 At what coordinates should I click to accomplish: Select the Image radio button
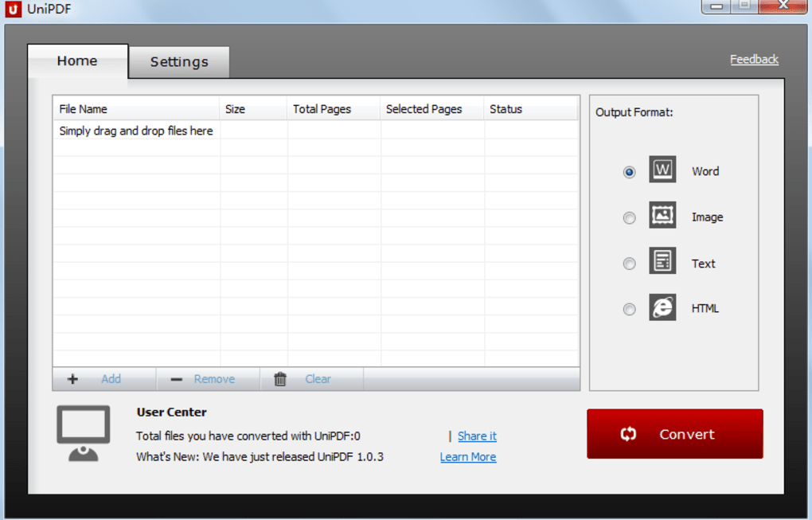[629, 217]
